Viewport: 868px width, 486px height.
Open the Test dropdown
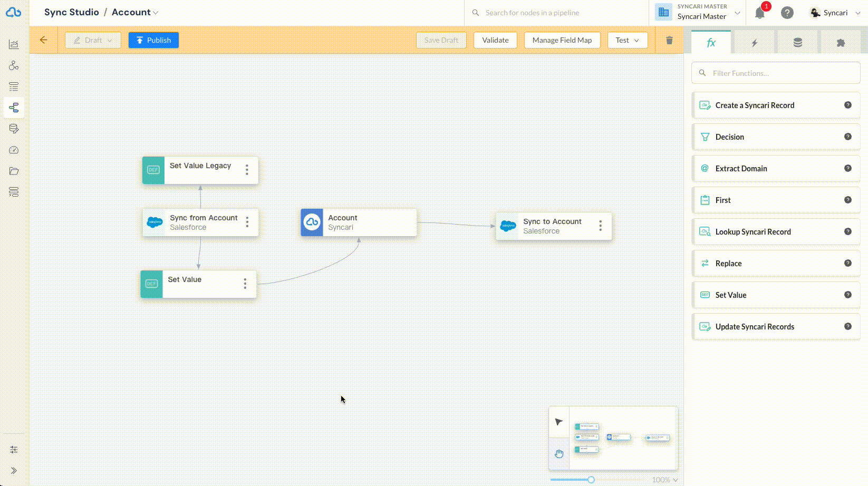[628, 40]
